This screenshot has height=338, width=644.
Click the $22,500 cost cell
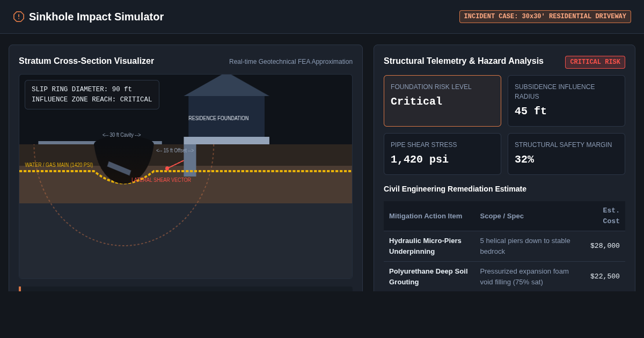point(605,276)
